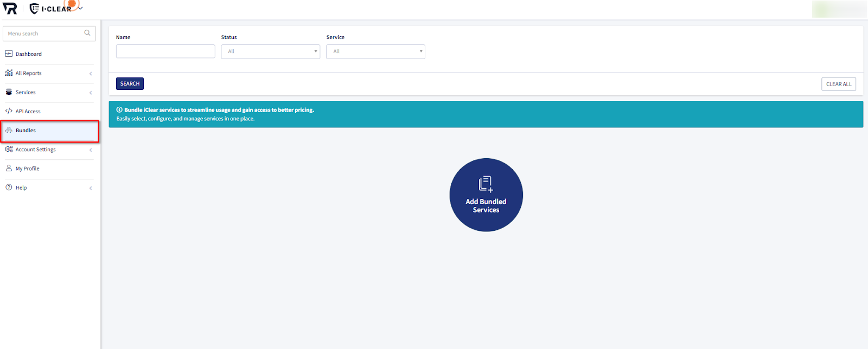
Task: Go to My Profile
Action: pos(49,169)
